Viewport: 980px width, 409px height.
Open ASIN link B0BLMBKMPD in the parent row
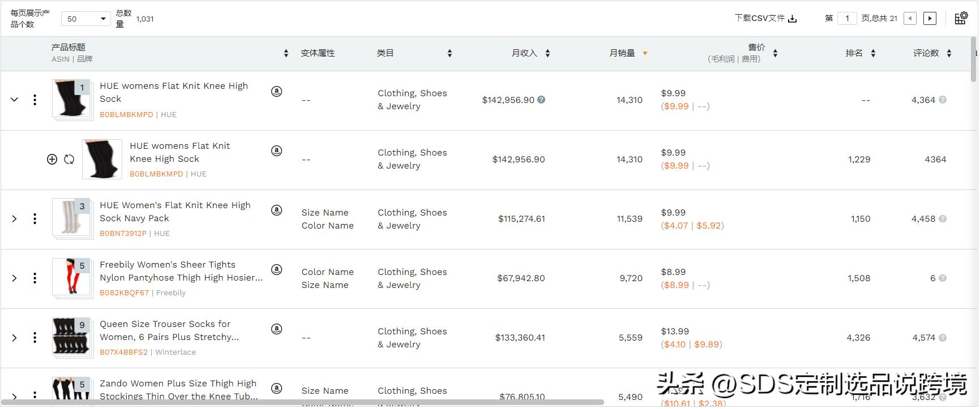[126, 114]
